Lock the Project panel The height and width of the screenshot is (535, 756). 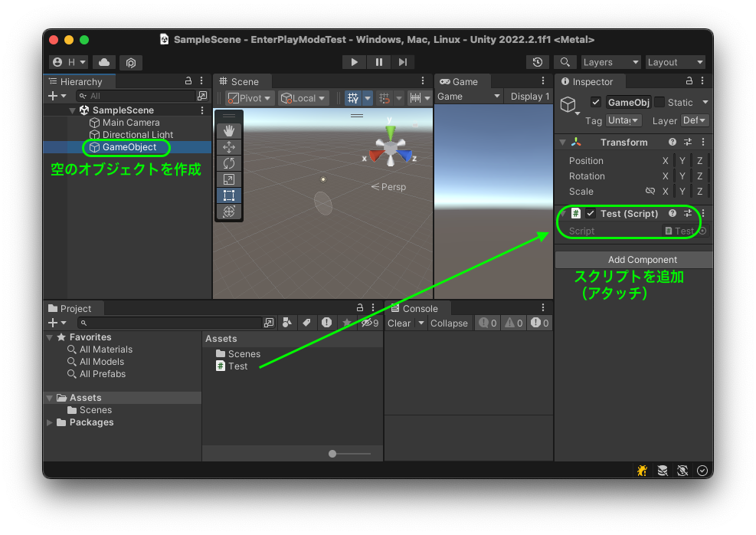point(360,308)
